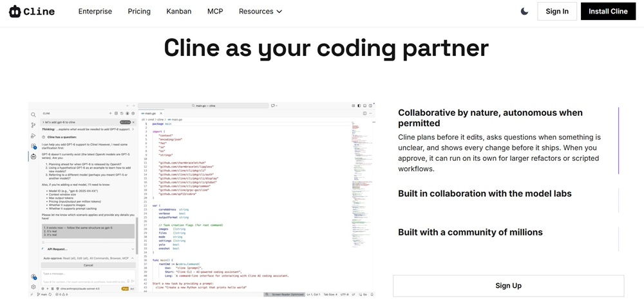Open the Resources dropdown menu
Screen dimensions: 644x307
[x=260, y=12]
